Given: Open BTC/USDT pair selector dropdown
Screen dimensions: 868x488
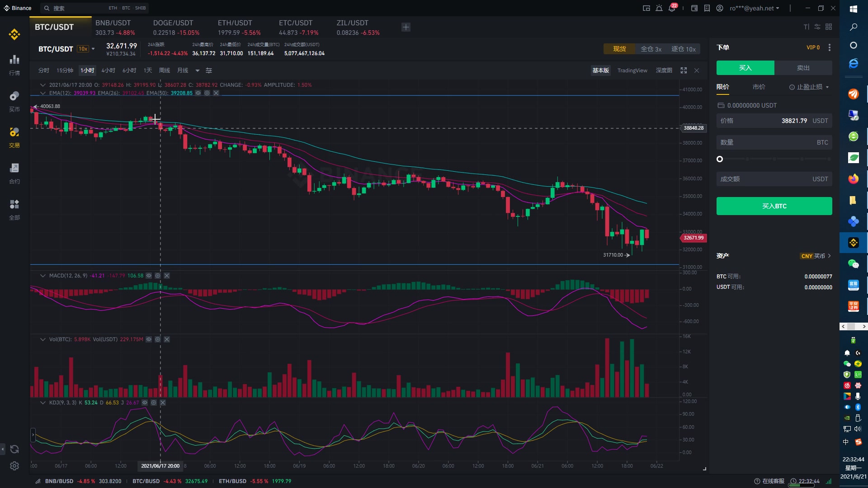Looking at the screenshot, I should pos(93,49).
